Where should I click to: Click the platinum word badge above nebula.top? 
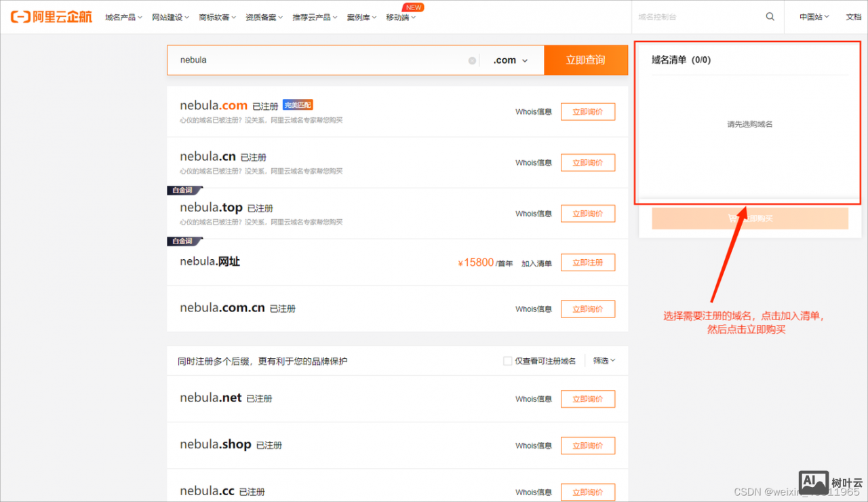click(x=184, y=191)
